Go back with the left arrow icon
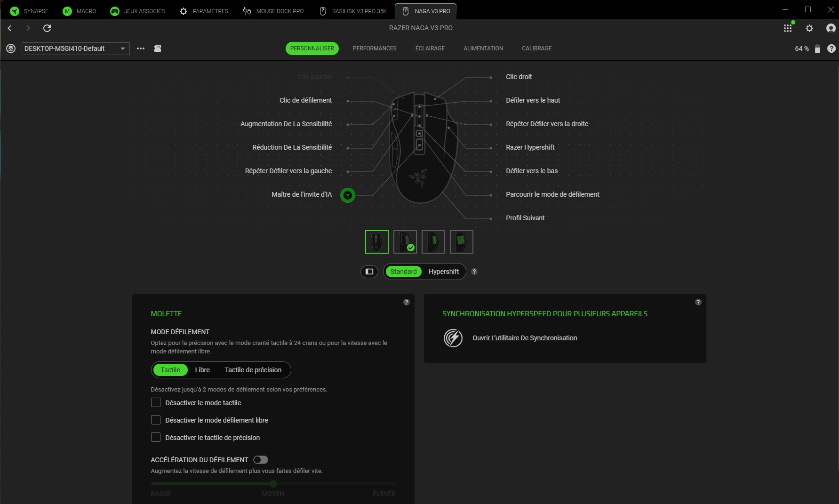The image size is (839, 504). [x=9, y=28]
